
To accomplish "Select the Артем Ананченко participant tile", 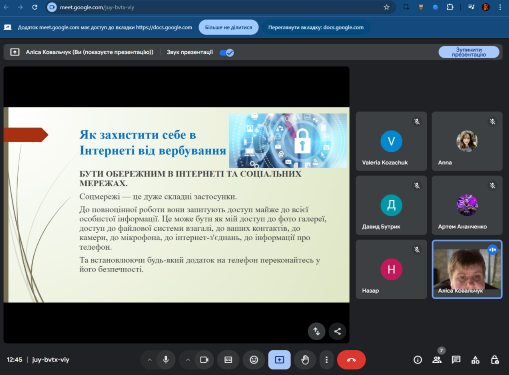I will (x=467, y=205).
